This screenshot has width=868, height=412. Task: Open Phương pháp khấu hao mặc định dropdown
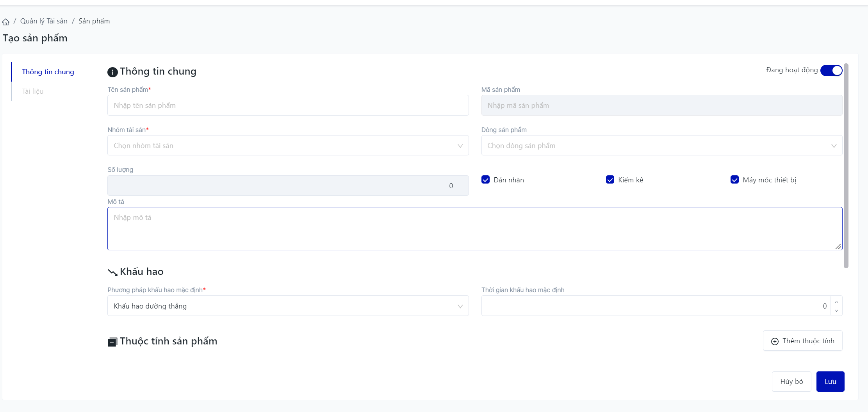pos(288,306)
